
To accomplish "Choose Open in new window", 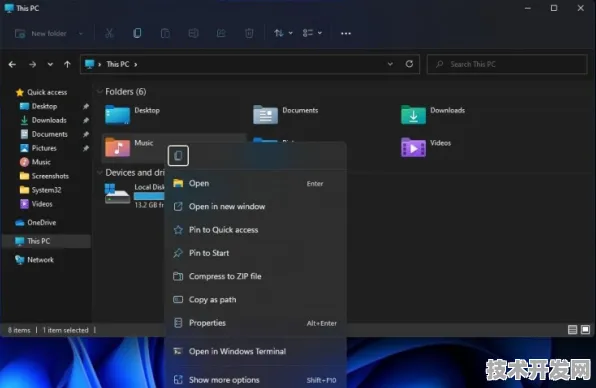I will click(x=255, y=207).
